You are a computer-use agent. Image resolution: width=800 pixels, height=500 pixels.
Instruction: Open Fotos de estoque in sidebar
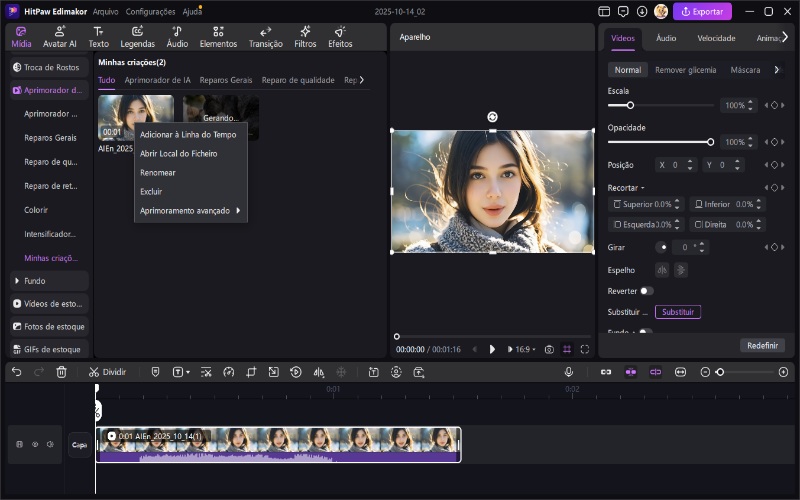click(x=49, y=327)
